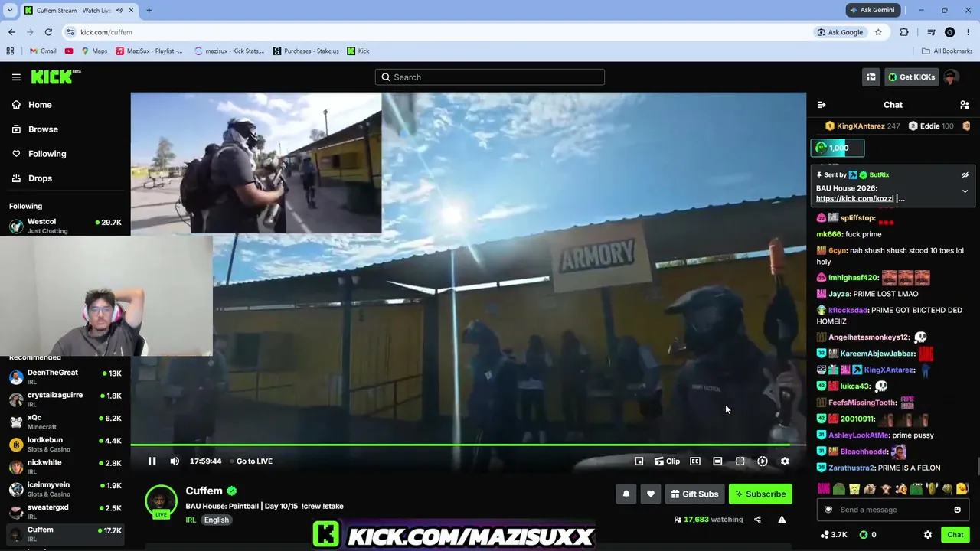Open All Bookmarks folder

click(947, 51)
